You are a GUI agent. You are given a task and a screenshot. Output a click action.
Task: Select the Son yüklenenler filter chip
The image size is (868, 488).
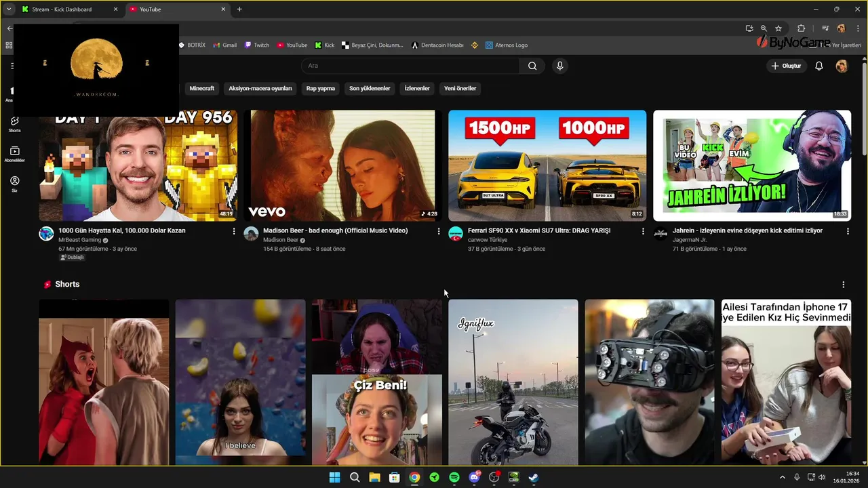[370, 88]
